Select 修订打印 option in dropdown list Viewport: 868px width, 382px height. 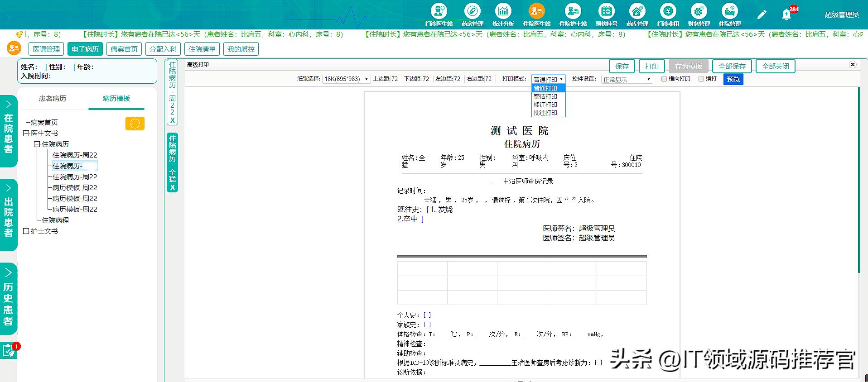[x=548, y=105]
